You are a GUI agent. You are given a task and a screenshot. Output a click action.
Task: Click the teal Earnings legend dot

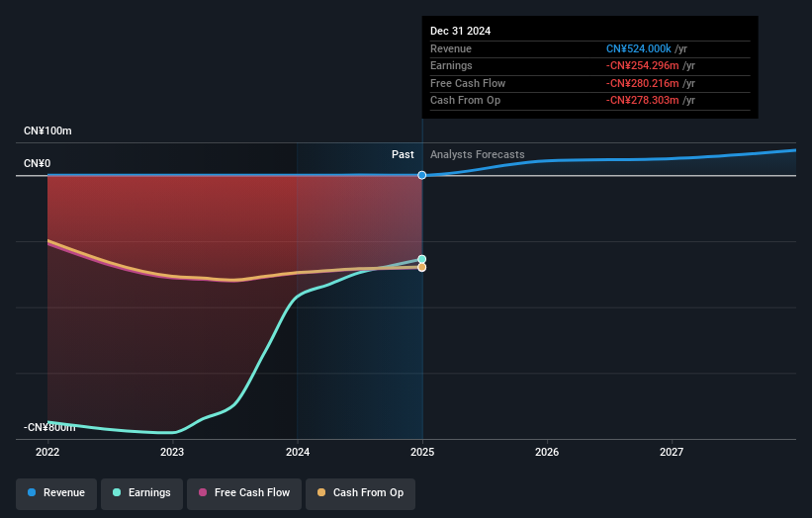[117, 492]
